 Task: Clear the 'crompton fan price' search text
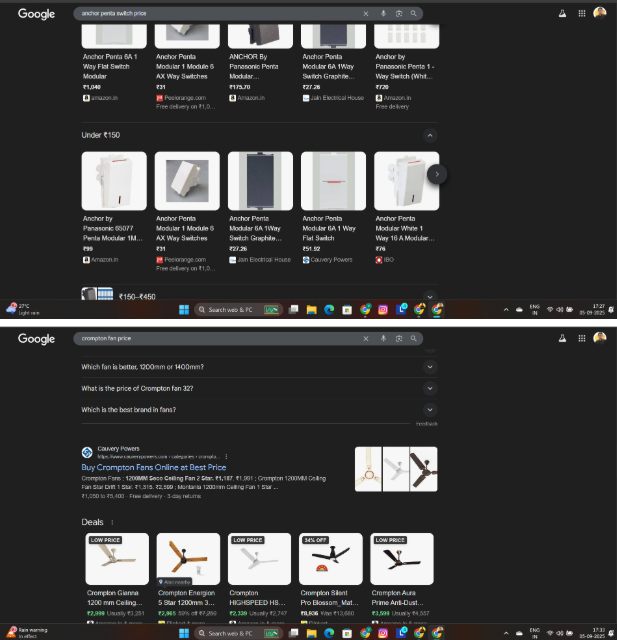point(366,338)
